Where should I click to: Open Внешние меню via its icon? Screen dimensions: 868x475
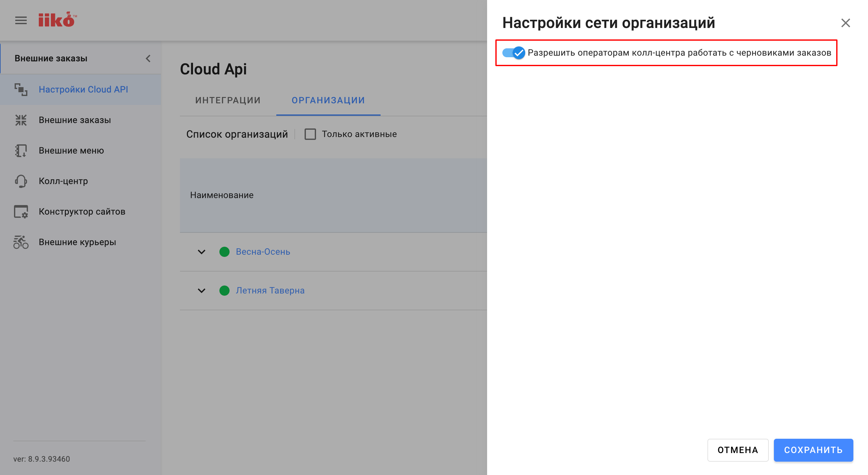21,151
